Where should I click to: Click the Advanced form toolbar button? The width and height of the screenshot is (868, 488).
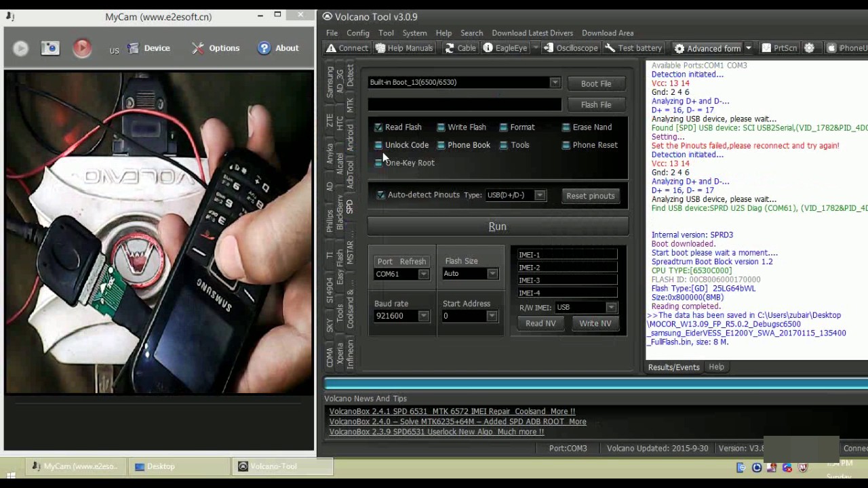click(x=707, y=48)
